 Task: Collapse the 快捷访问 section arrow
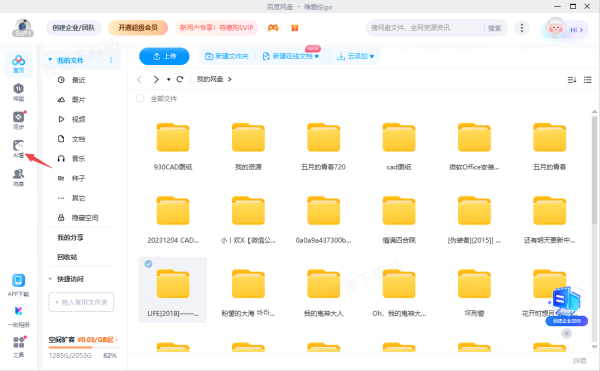coord(50,279)
